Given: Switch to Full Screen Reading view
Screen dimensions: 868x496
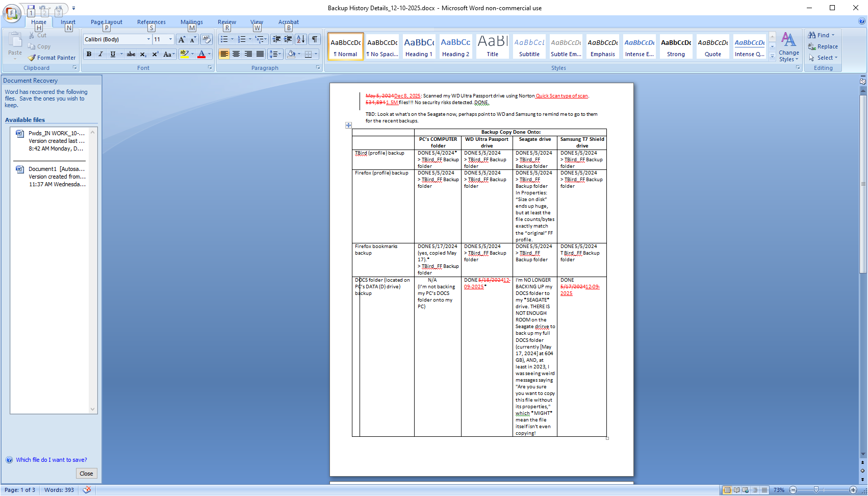Looking at the screenshot, I should click(736, 490).
